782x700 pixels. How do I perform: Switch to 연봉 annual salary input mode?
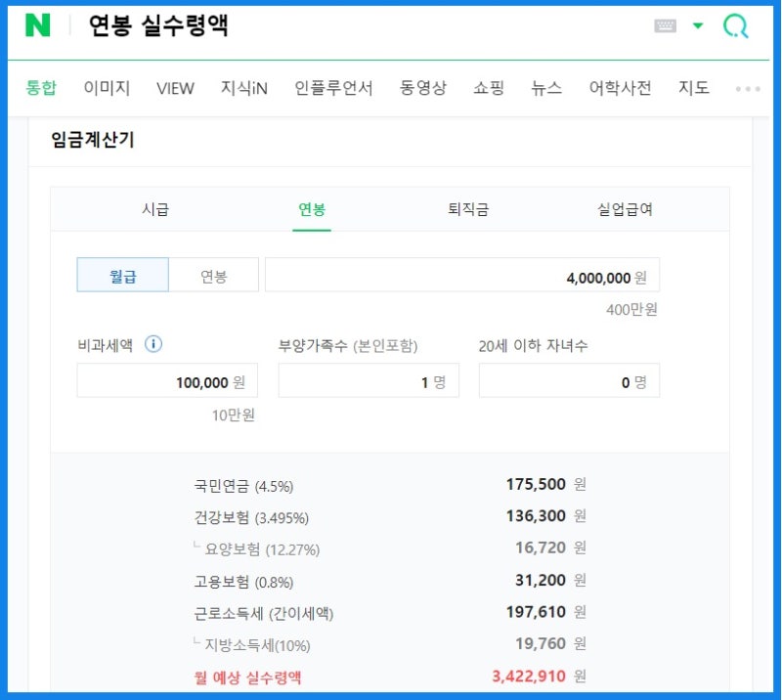[x=213, y=275]
